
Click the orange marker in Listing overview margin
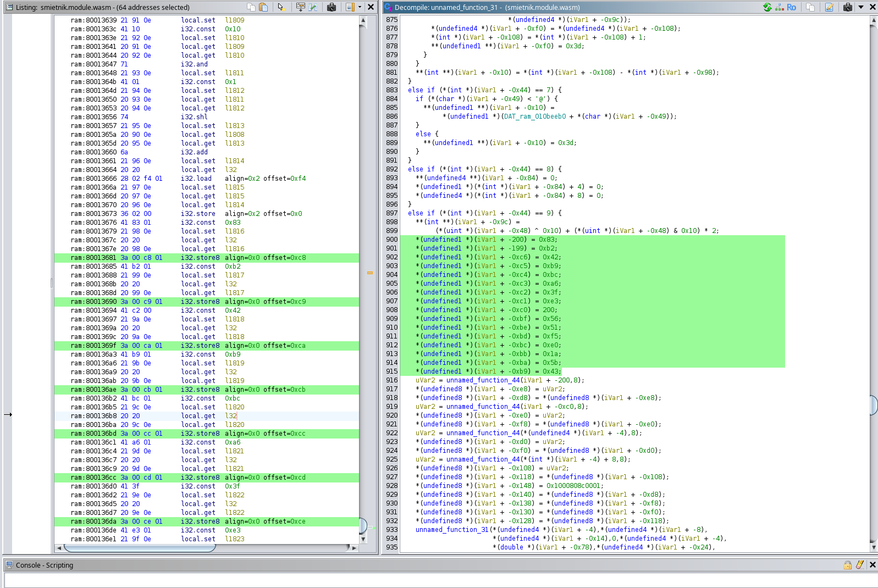point(370,273)
